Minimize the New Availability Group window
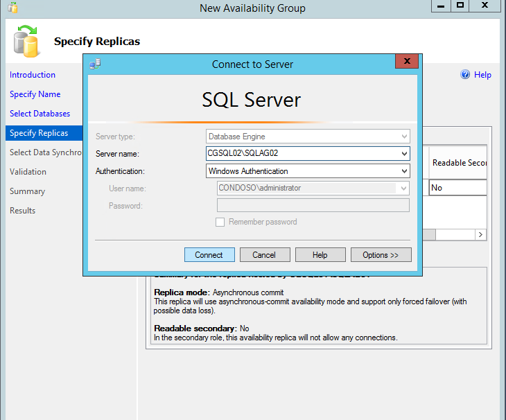 441,6
